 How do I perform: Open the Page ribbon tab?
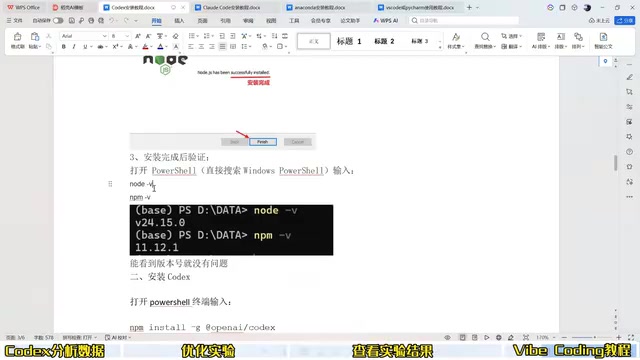(202, 20)
